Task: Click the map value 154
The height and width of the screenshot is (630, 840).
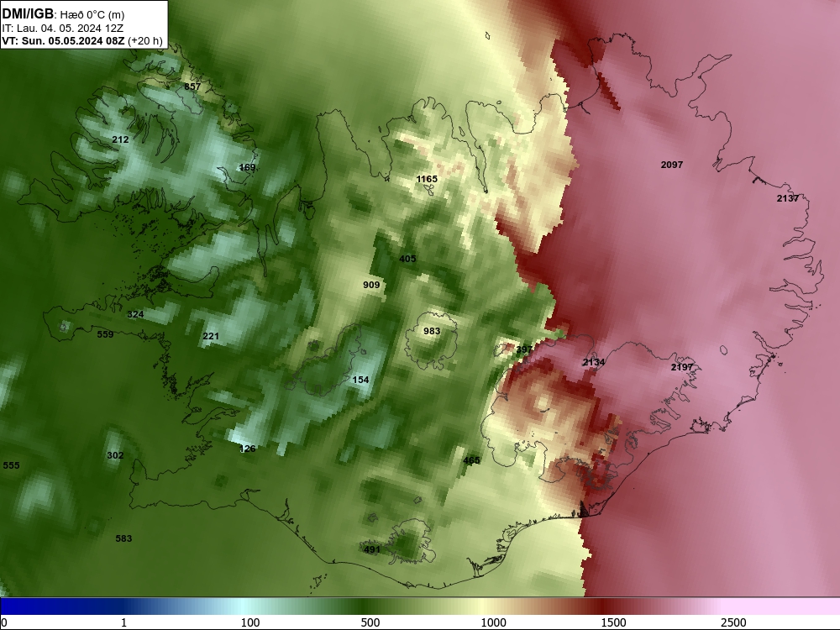Action: click(360, 380)
